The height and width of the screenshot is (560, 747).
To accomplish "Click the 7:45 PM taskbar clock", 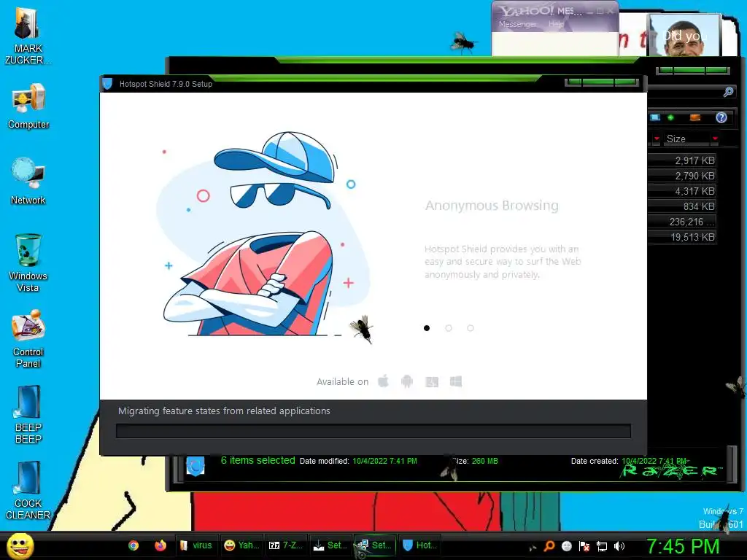I will [x=683, y=546].
